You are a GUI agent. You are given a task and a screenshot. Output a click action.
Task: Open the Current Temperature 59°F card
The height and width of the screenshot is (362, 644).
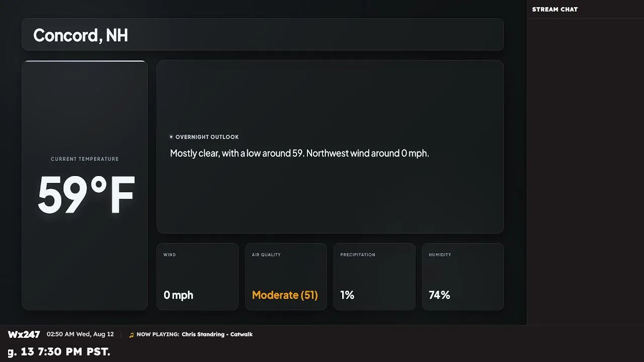[x=85, y=185]
